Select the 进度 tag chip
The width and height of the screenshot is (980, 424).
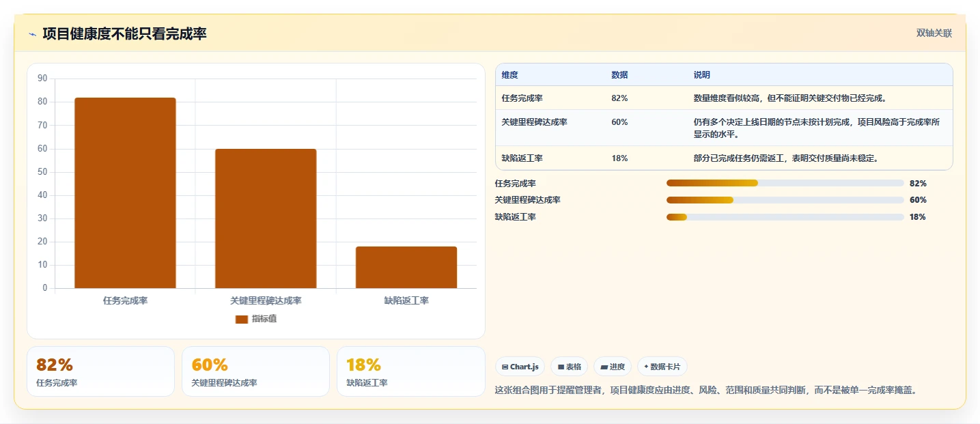tap(613, 367)
